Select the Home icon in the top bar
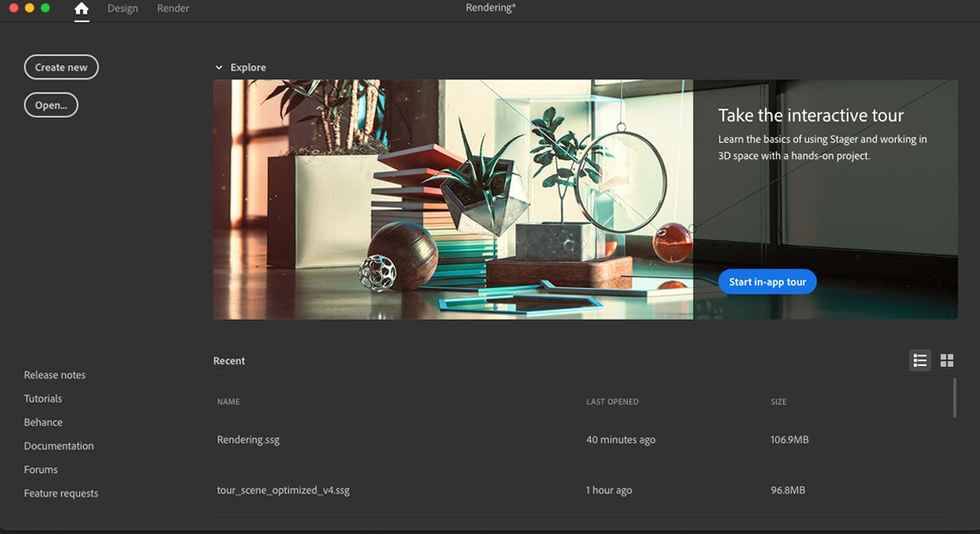This screenshot has width=980, height=534. pos(80,7)
